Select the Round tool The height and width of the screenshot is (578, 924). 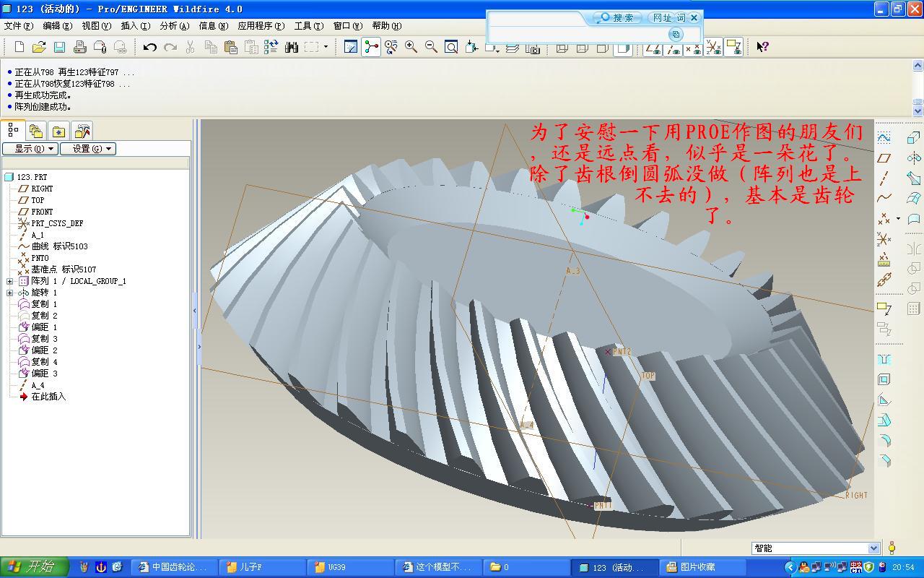coord(884,440)
